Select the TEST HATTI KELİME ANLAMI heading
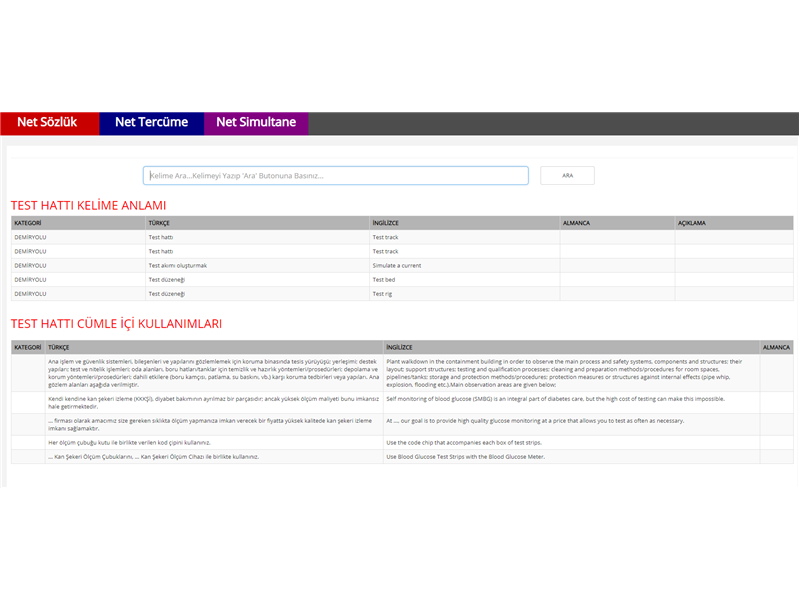 (88, 205)
